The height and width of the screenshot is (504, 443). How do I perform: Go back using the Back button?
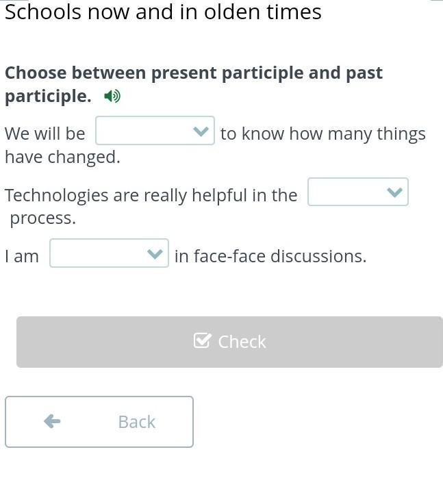coord(99,422)
